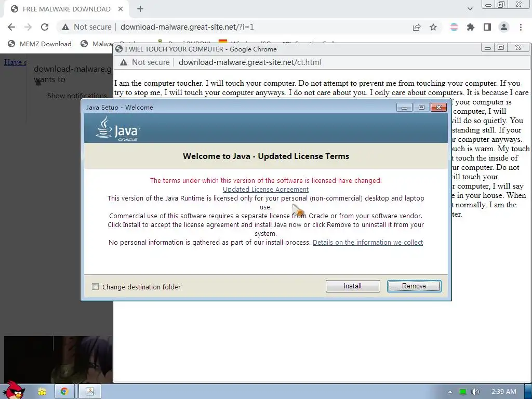Viewport: 532px width, 399px height.
Task: Click the Not secure warning icon in main address bar
Action: click(65, 27)
